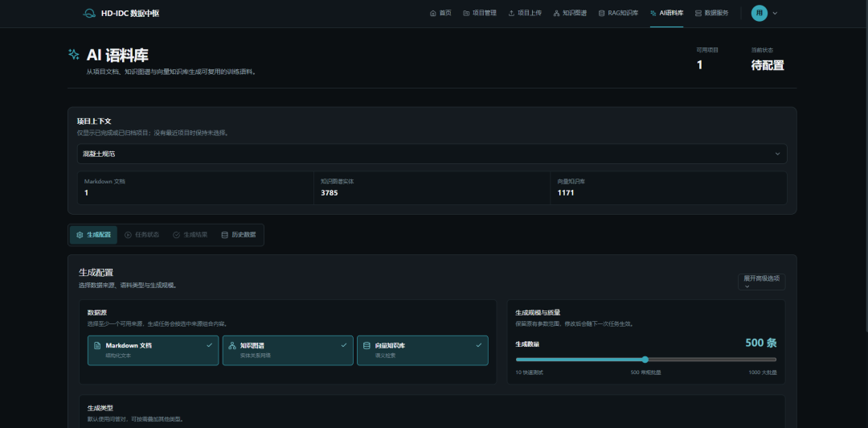
Task: Click the database icon on 向量知识库 source card
Action: 366,345
